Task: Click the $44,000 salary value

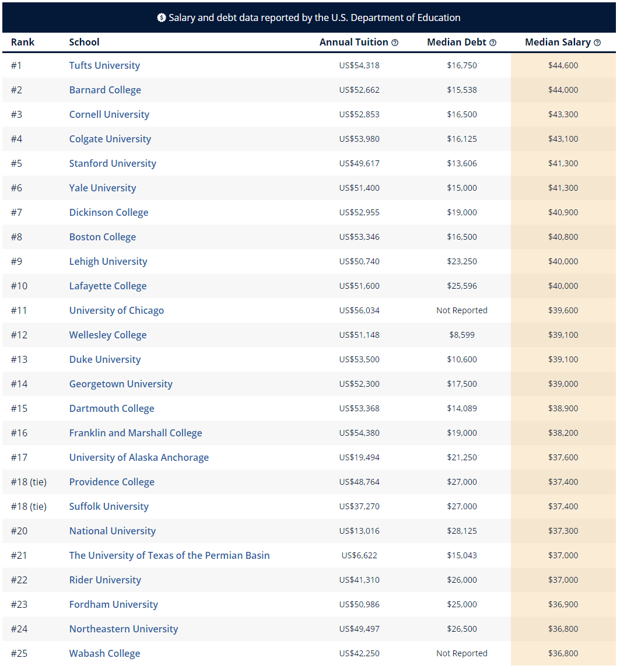Action: pos(563,90)
